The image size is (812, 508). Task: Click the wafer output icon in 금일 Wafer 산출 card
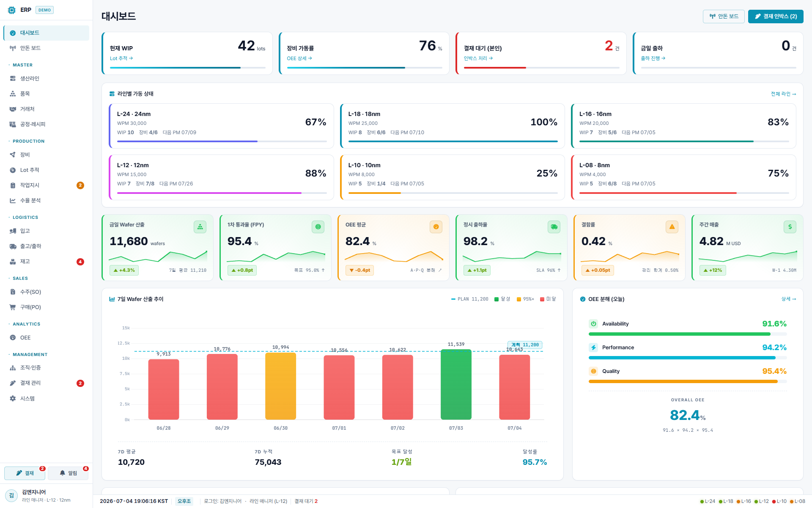coord(200,227)
